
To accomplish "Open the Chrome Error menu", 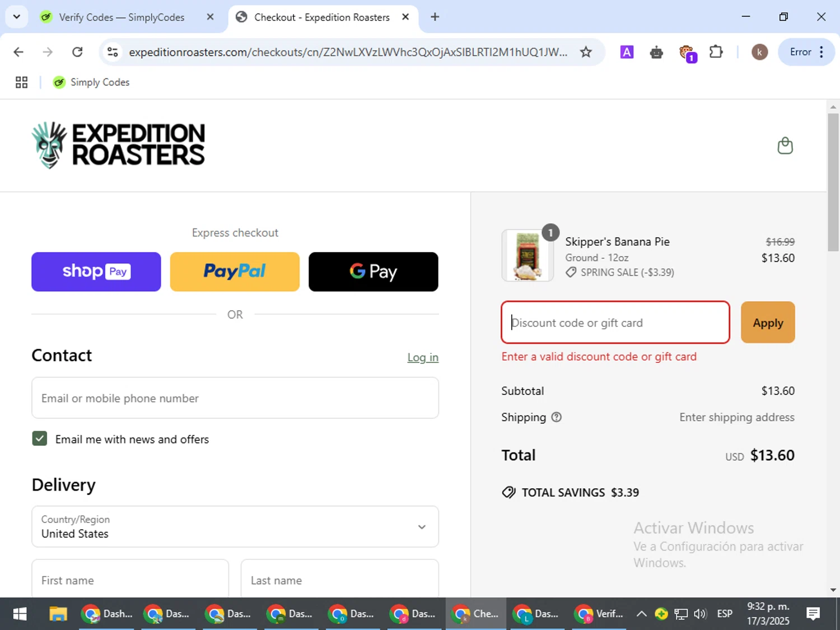I will tap(806, 52).
